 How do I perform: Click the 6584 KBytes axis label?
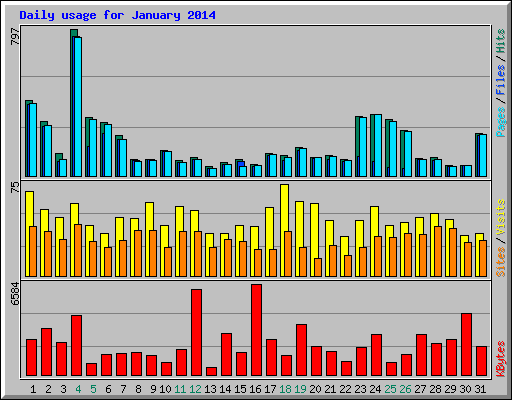point(15,294)
